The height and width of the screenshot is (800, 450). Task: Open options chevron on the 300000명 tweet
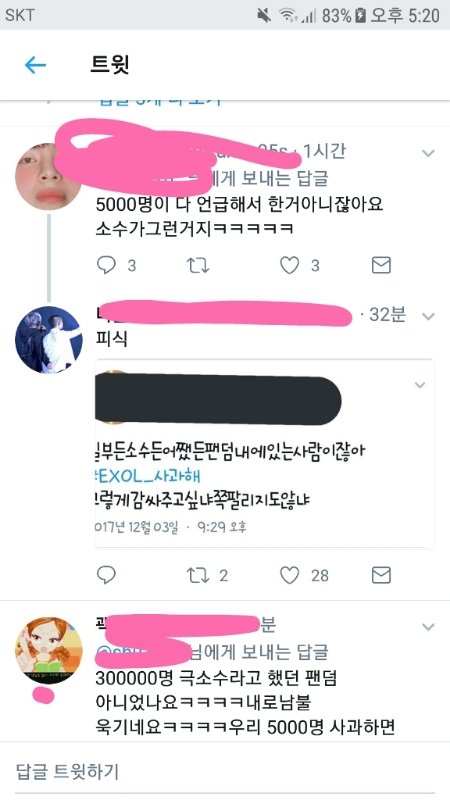[x=428, y=626]
